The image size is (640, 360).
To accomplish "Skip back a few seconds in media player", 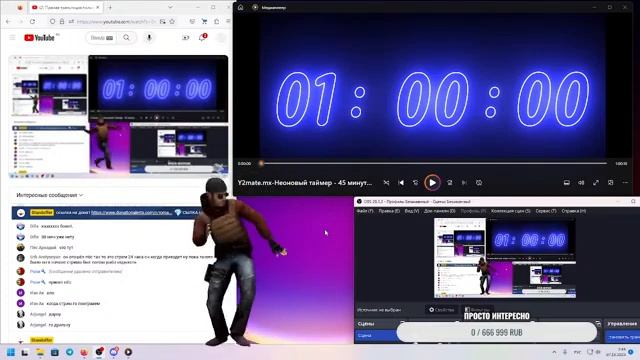I will point(416,183).
